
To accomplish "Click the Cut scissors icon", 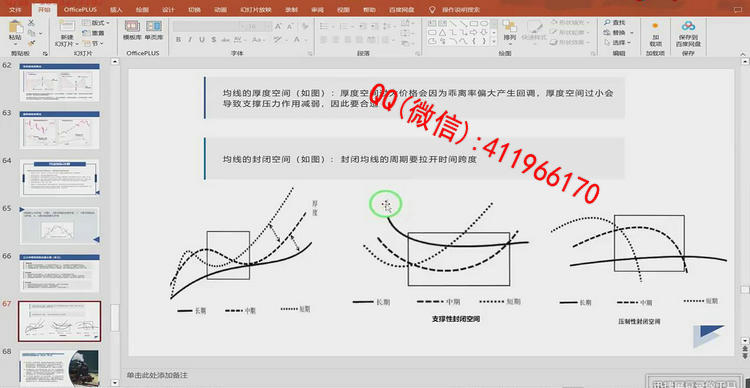I will [31, 22].
